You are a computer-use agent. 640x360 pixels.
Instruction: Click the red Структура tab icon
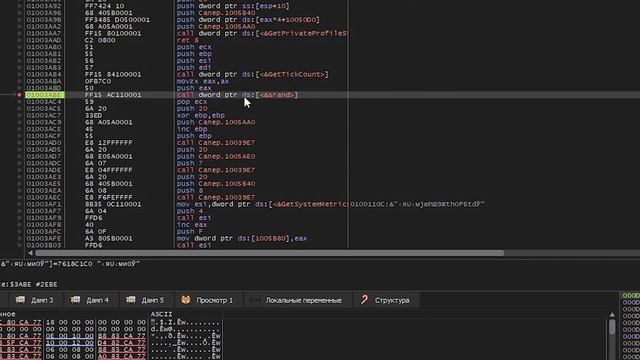tap(364, 300)
